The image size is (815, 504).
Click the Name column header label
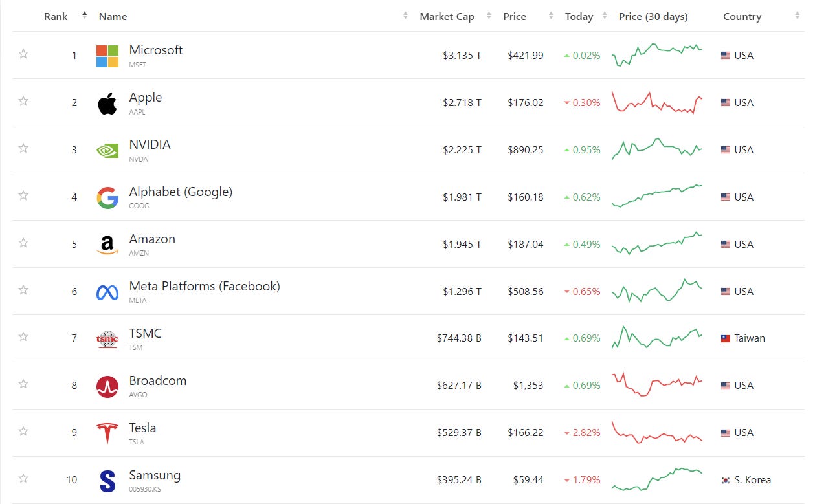pos(113,17)
